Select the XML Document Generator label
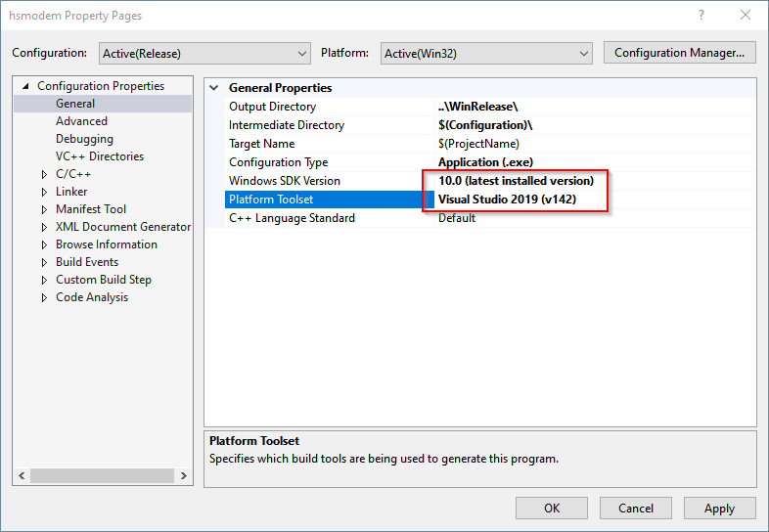 tap(123, 227)
